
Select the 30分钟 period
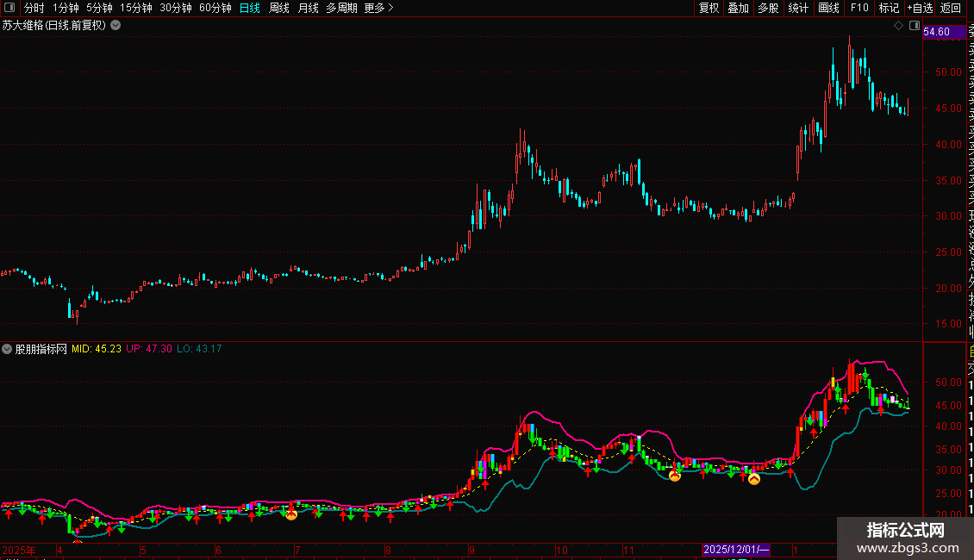(x=176, y=8)
